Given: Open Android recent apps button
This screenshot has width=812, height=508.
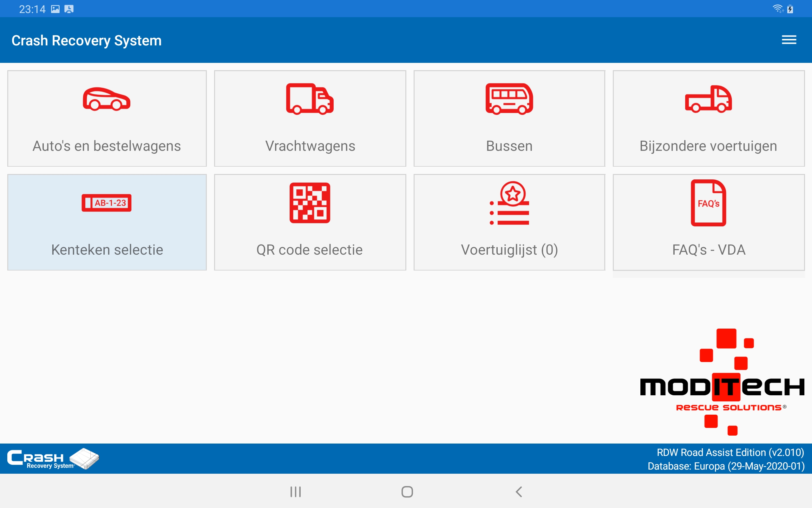Looking at the screenshot, I should pos(295,492).
